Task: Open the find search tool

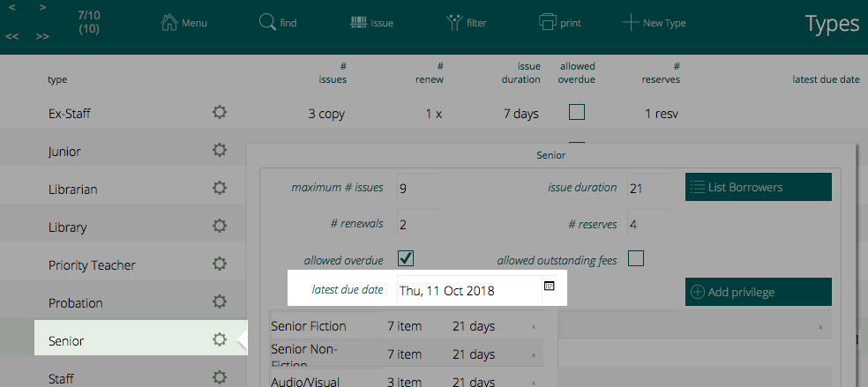Action: pyautogui.click(x=266, y=23)
